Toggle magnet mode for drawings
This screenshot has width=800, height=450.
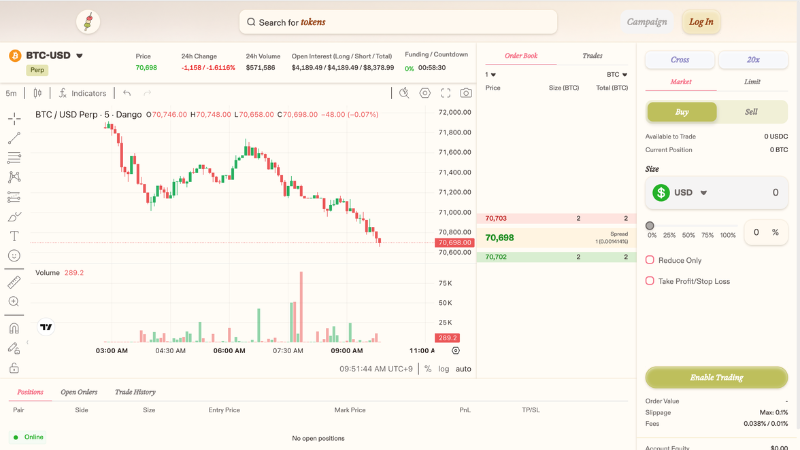tap(14, 328)
